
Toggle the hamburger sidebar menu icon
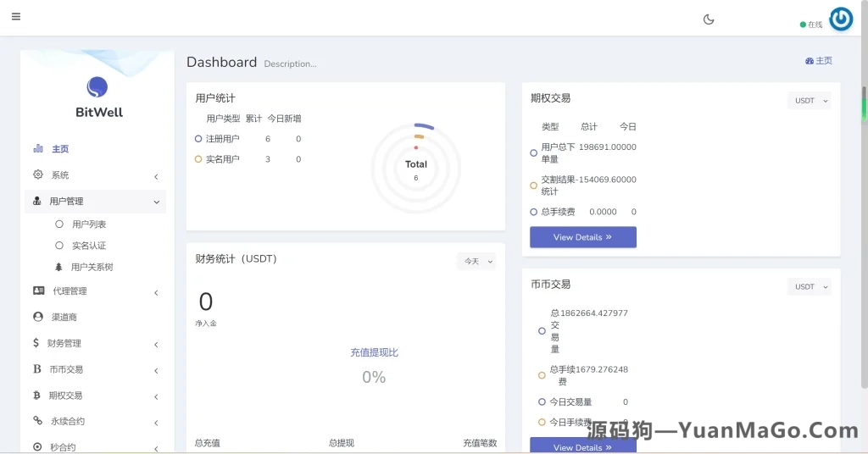point(16,17)
